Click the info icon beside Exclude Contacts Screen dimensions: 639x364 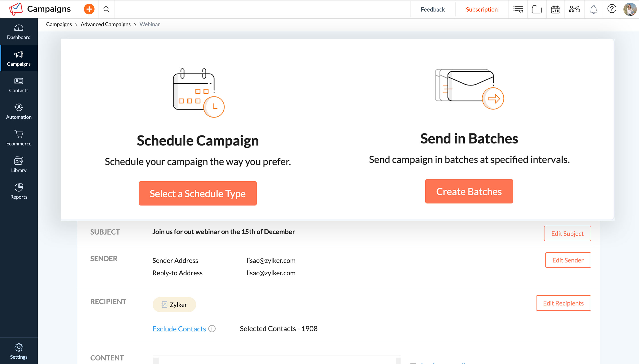coord(212,329)
